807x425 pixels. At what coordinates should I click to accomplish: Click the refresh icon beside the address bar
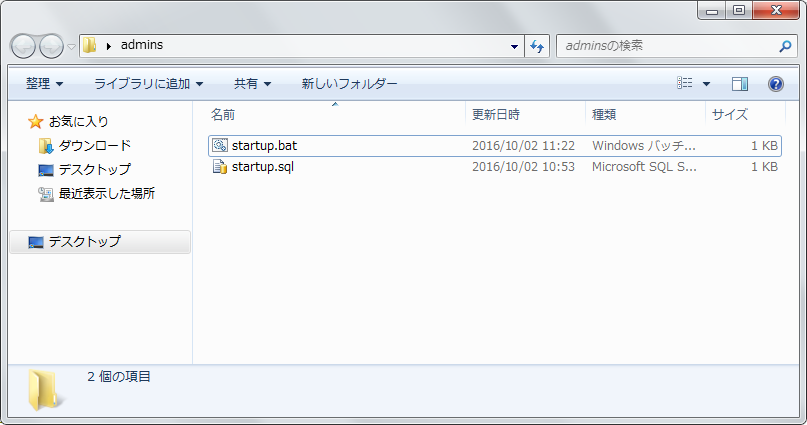point(537,46)
